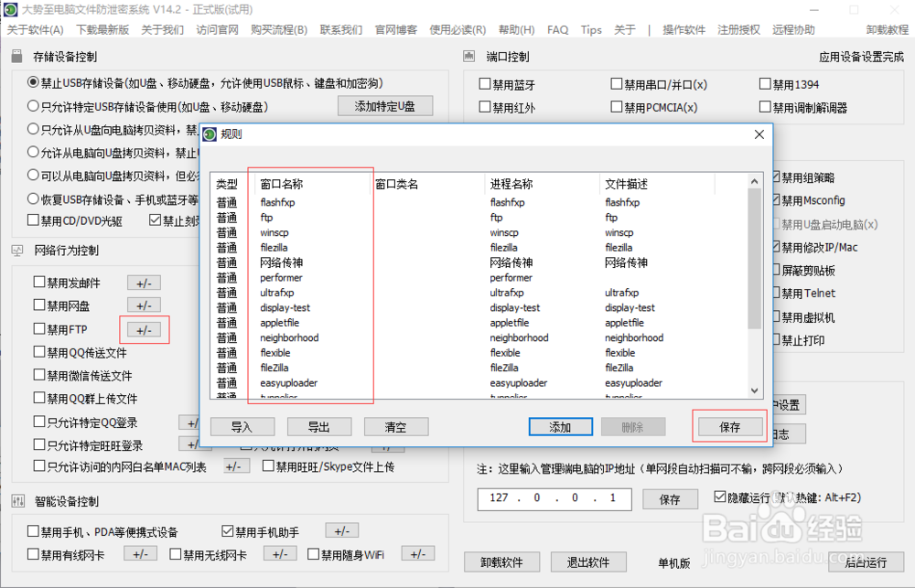Select neighborhood in 窗口名称 column

click(x=289, y=337)
